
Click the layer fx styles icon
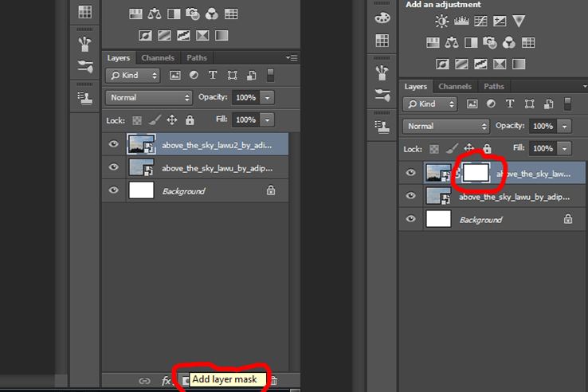point(166,381)
